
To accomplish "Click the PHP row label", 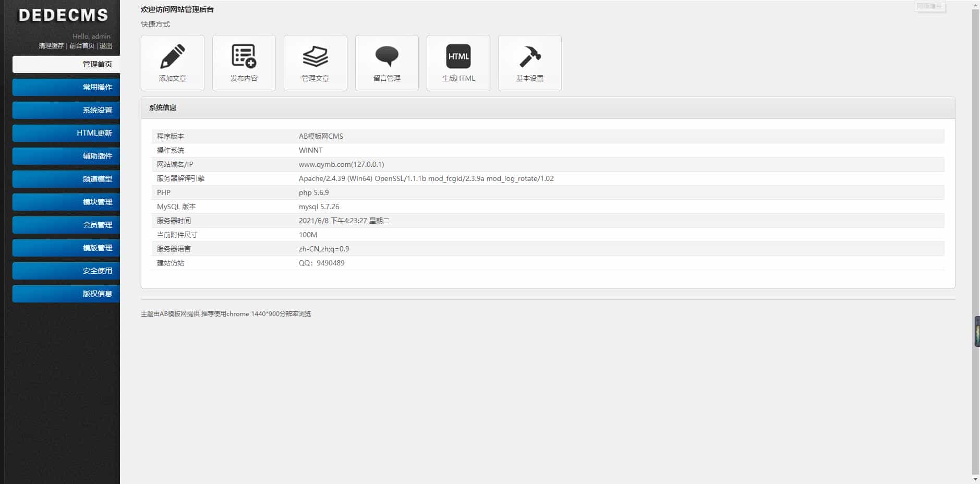I will point(164,192).
